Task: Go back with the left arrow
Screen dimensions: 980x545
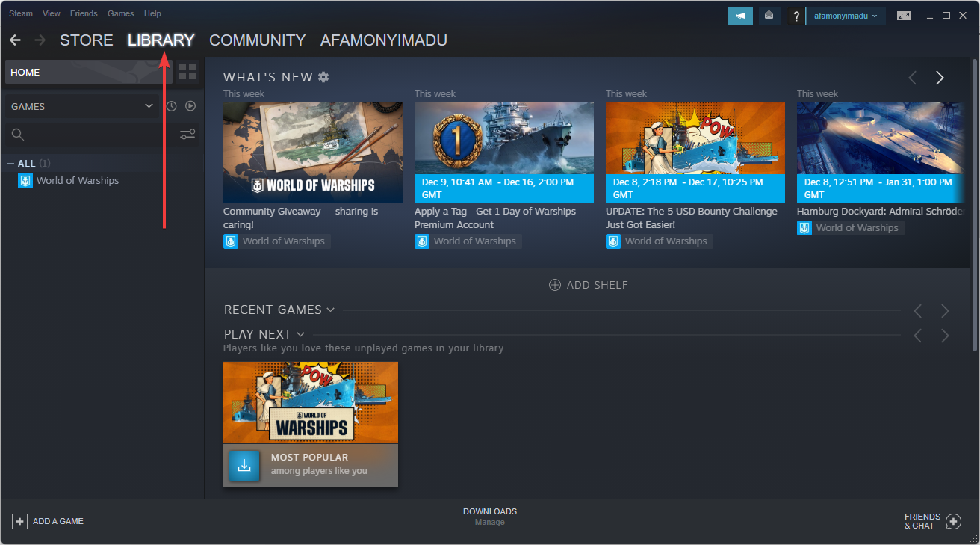Action: (15, 40)
